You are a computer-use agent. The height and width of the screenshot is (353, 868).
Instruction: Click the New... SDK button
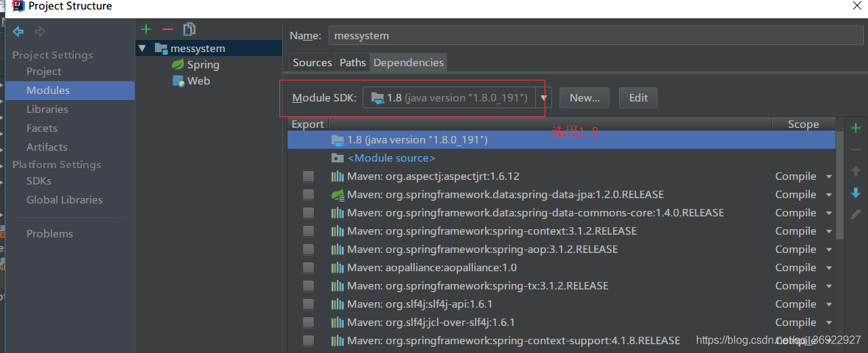tap(585, 97)
